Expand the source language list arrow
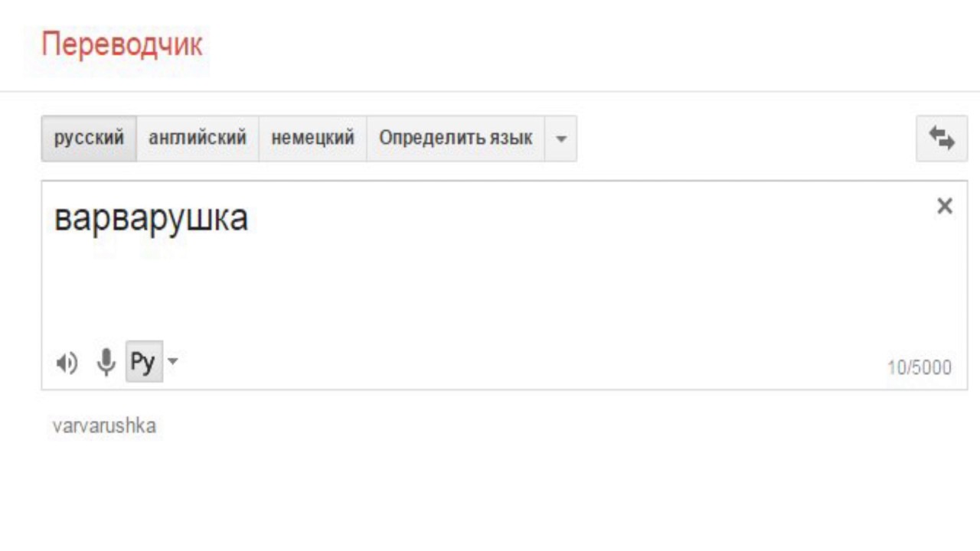This screenshot has height=551, width=980. pos(561,139)
